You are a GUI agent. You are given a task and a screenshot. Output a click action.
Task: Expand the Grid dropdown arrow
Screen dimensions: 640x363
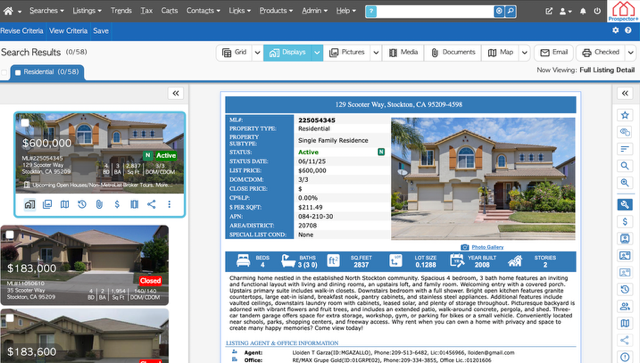tap(257, 53)
